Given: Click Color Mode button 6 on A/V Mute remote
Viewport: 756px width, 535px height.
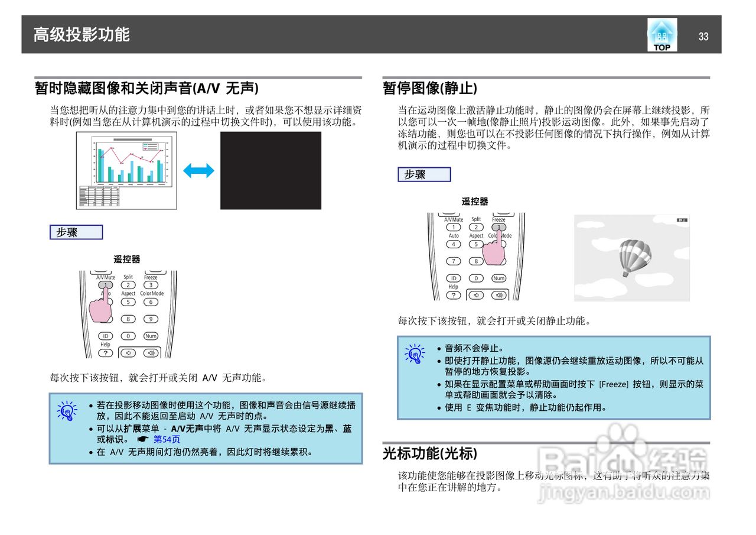Looking at the screenshot, I should (x=151, y=302).
